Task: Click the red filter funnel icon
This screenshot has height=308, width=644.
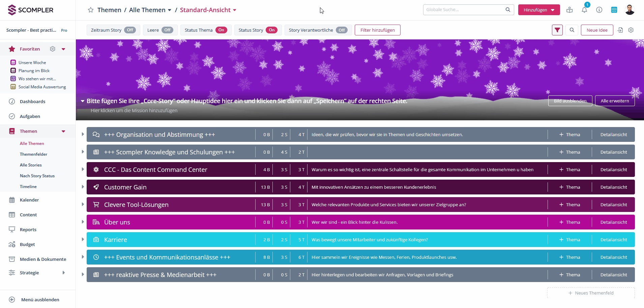Action: pos(557,30)
